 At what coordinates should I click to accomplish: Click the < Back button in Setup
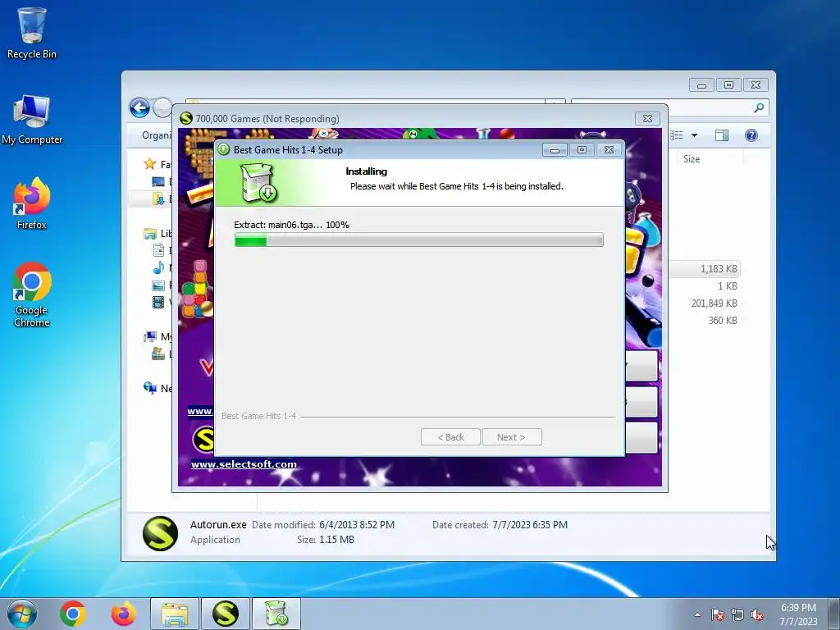(x=450, y=437)
